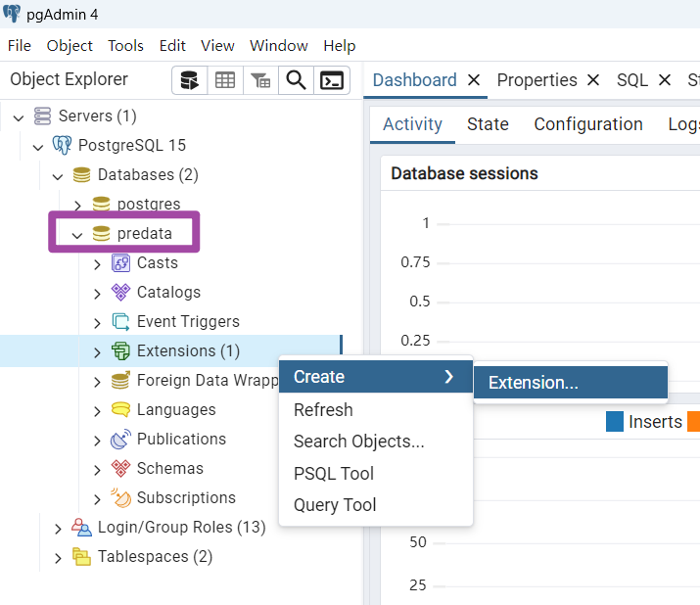
Task: Open the Object menu
Action: [70, 46]
